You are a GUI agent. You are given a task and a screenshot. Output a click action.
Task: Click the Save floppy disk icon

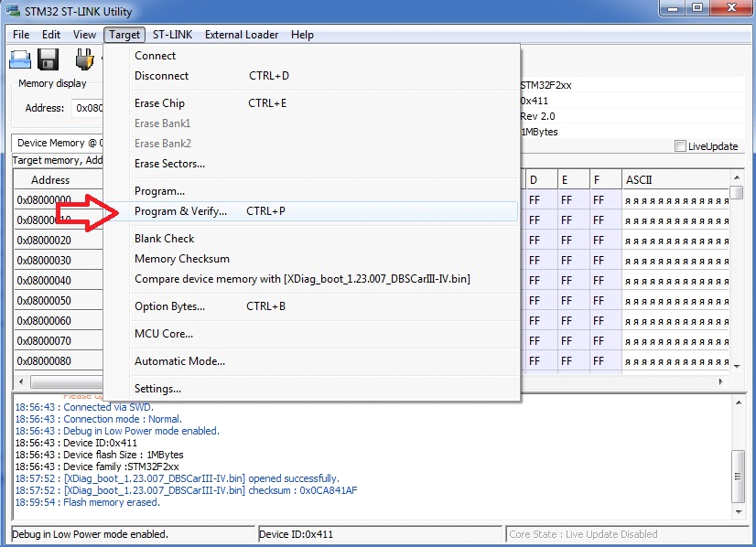[x=49, y=59]
